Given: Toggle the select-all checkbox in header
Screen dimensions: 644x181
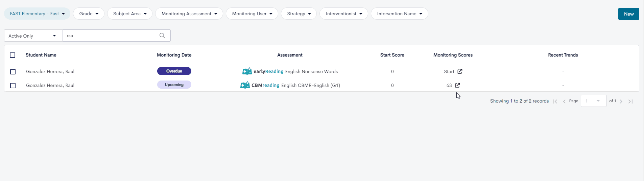Looking at the screenshot, I should point(13,55).
